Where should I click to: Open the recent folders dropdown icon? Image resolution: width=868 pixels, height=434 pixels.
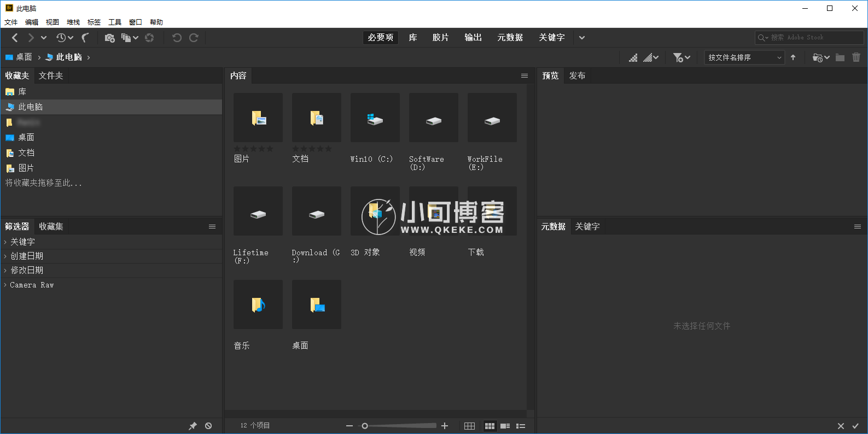(821, 57)
